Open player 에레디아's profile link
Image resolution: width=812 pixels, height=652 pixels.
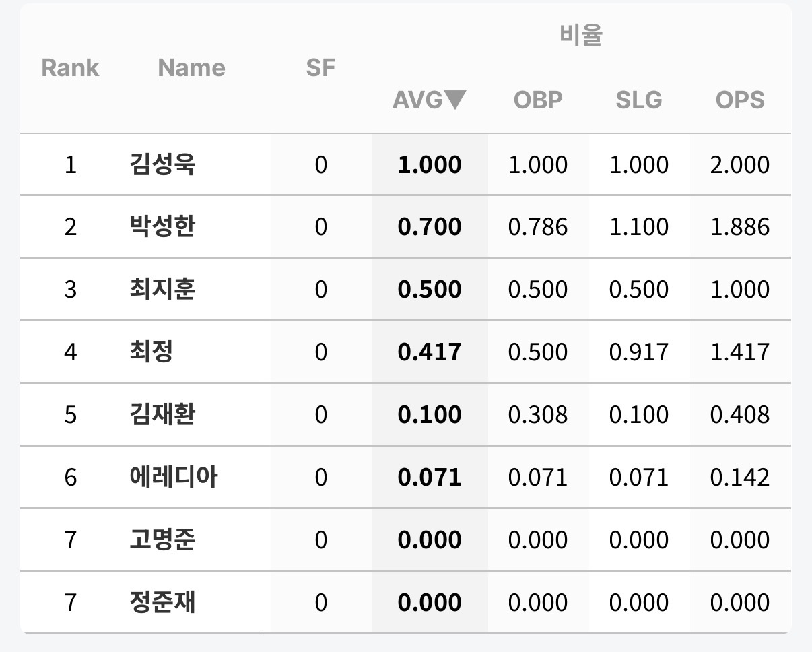pos(174,477)
